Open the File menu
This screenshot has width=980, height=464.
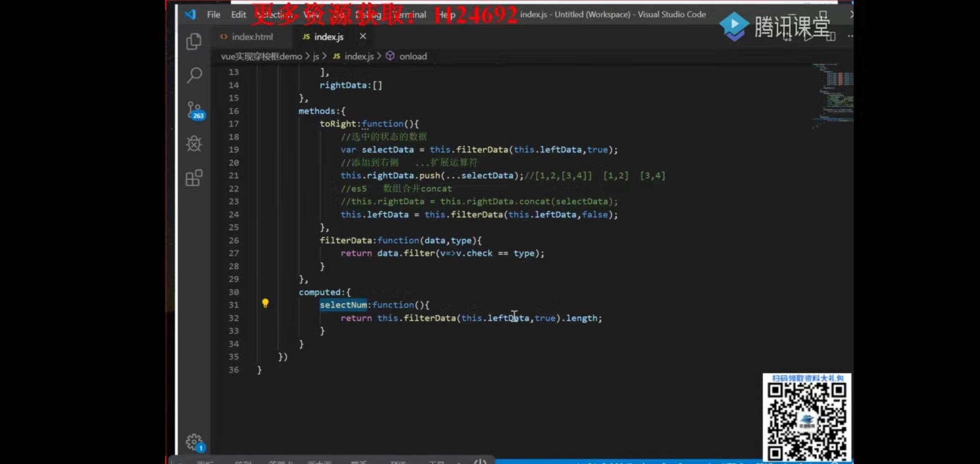(x=213, y=15)
